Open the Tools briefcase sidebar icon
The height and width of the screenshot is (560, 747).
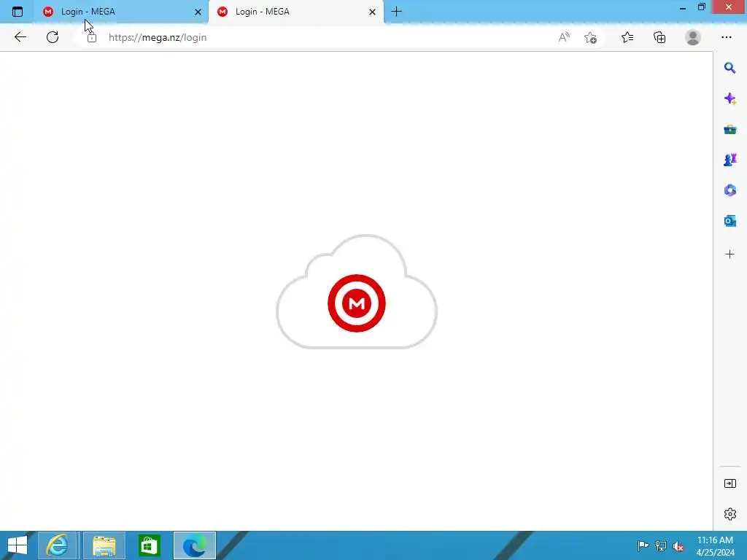pyautogui.click(x=729, y=130)
